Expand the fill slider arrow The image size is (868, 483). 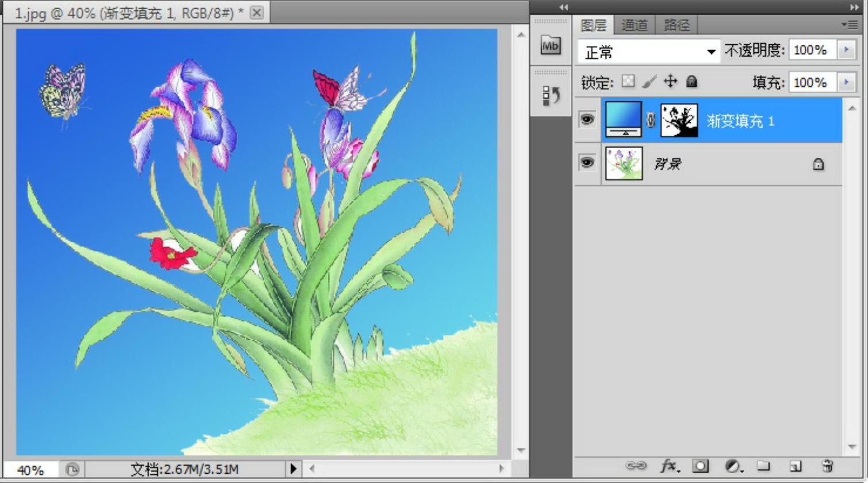846,82
